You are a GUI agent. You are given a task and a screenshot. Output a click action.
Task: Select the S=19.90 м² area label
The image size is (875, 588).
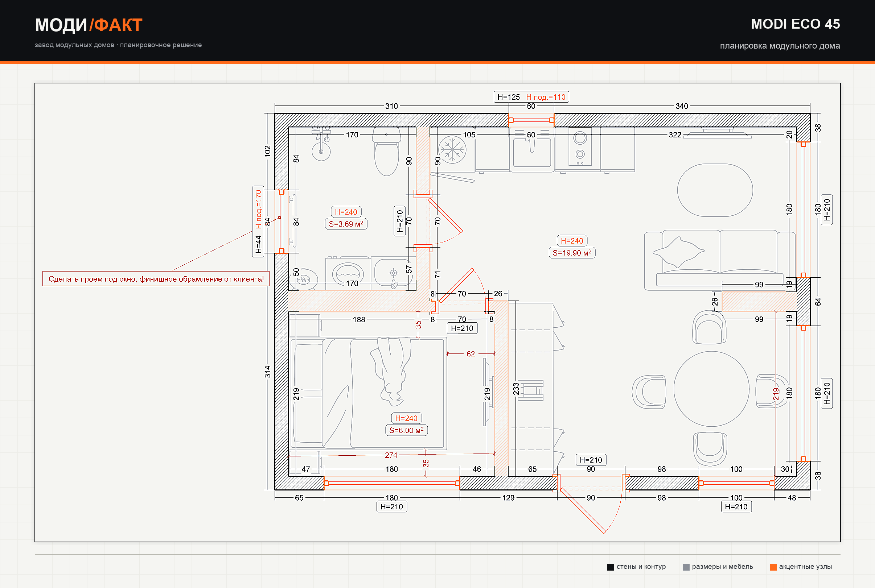(572, 253)
